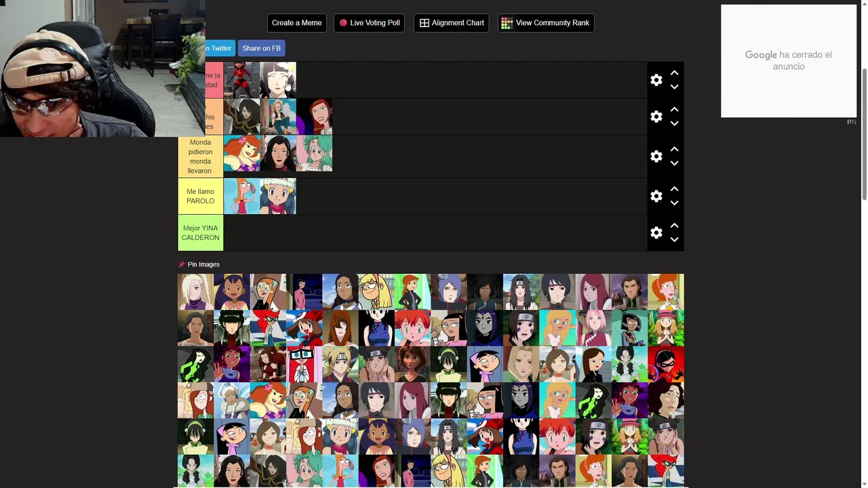Start a Live Voting Poll

369,23
